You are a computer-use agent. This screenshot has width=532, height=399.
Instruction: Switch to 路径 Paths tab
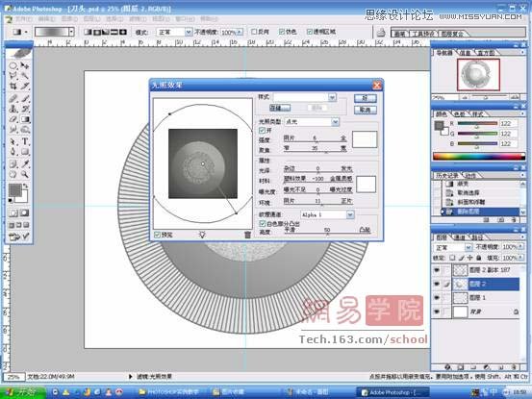pyautogui.click(x=477, y=237)
